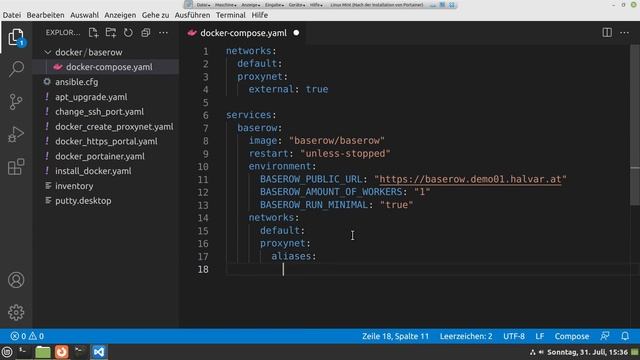Open the Explorer view in activity bar
The image size is (640, 360).
click(16, 38)
